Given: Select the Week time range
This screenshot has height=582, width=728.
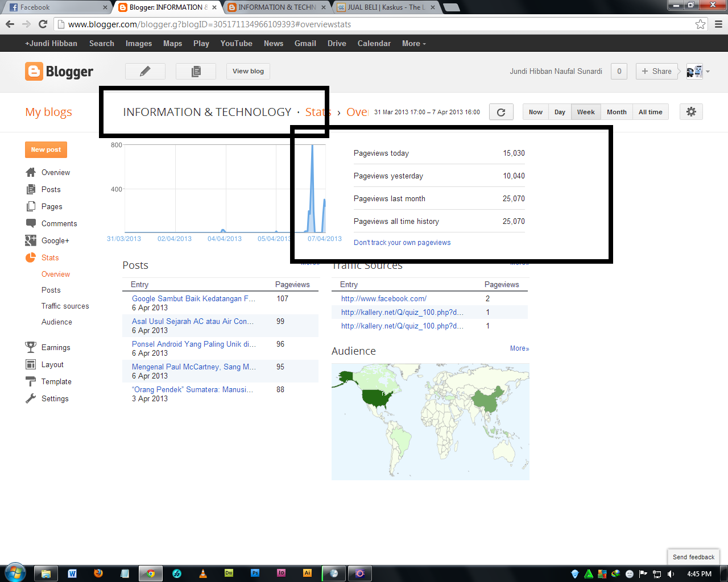Looking at the screenshot, I should tap(585, 112).
